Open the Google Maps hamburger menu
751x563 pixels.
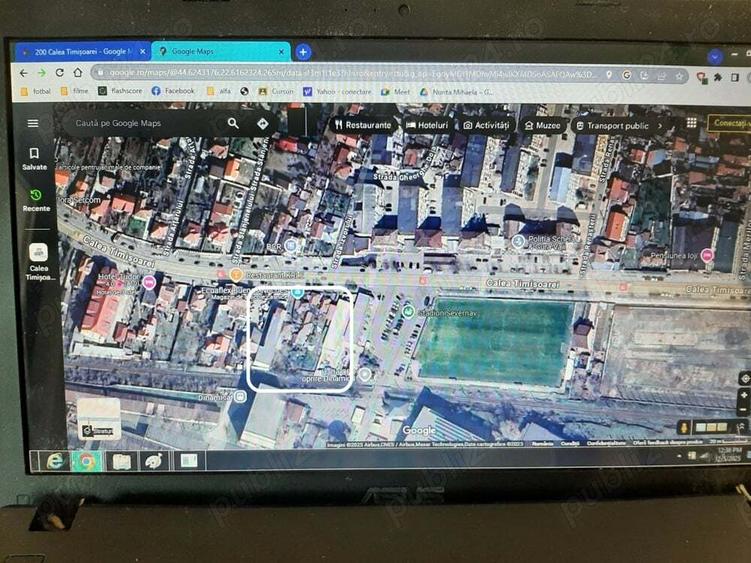coord(33,123)
